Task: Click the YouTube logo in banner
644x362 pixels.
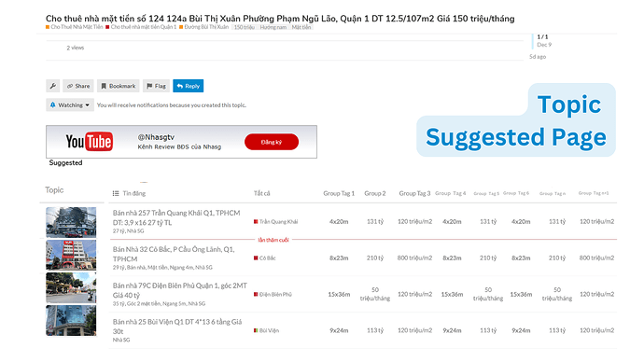Action: (x=89, y=142)
